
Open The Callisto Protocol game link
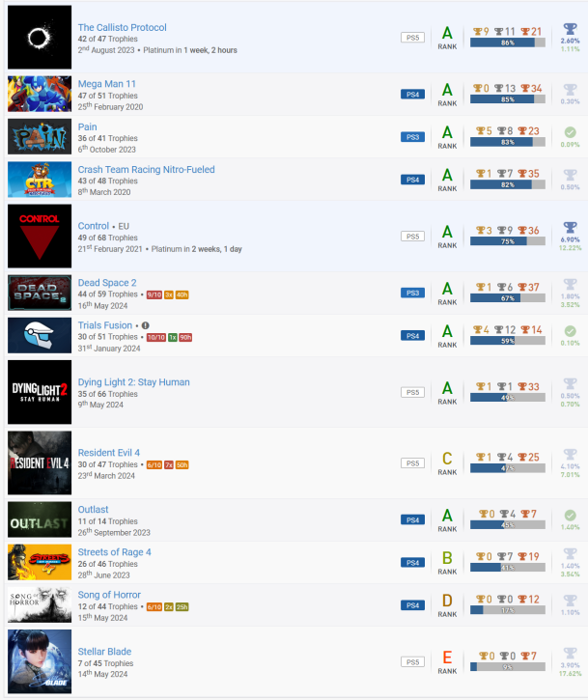[122, 28]
